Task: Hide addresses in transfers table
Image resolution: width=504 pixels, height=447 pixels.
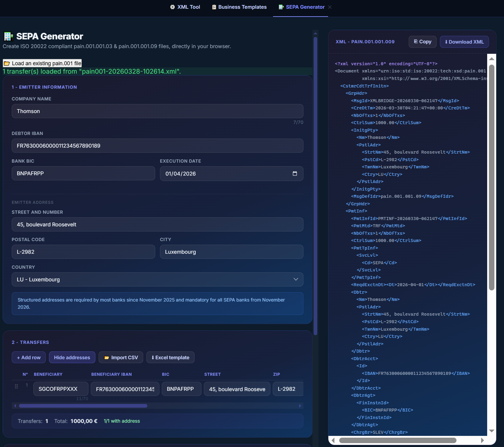Action: pos(72,357)
